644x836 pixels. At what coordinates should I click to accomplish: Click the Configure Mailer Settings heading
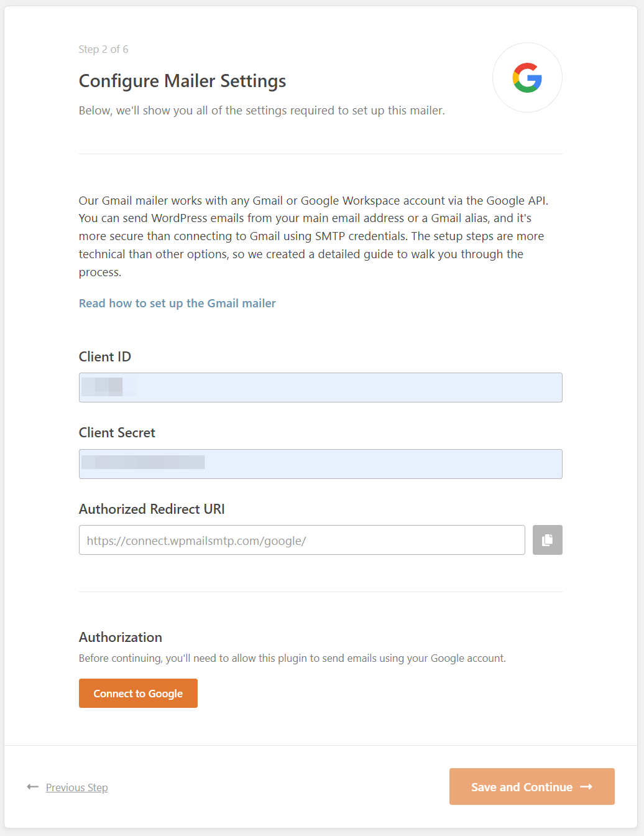point(182,81)
